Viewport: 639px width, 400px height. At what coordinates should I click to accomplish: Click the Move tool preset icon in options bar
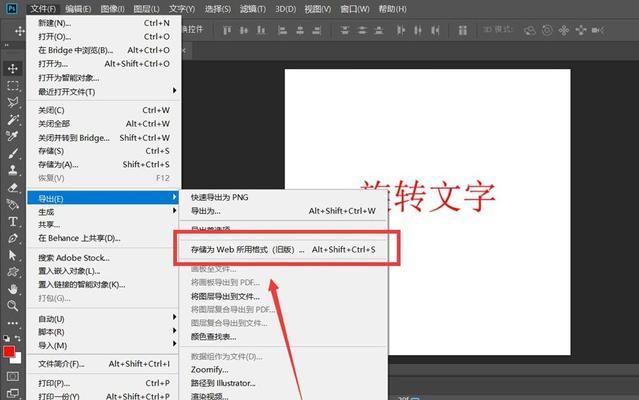coord(20,31)
